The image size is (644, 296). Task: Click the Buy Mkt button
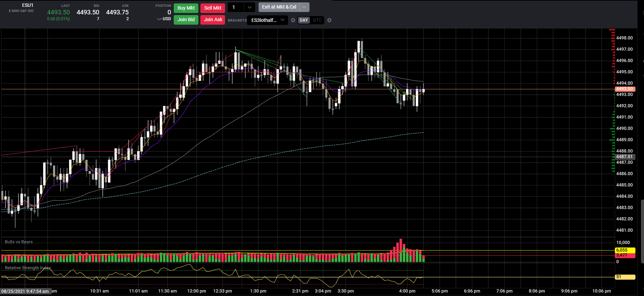click(x=186, y=8)
